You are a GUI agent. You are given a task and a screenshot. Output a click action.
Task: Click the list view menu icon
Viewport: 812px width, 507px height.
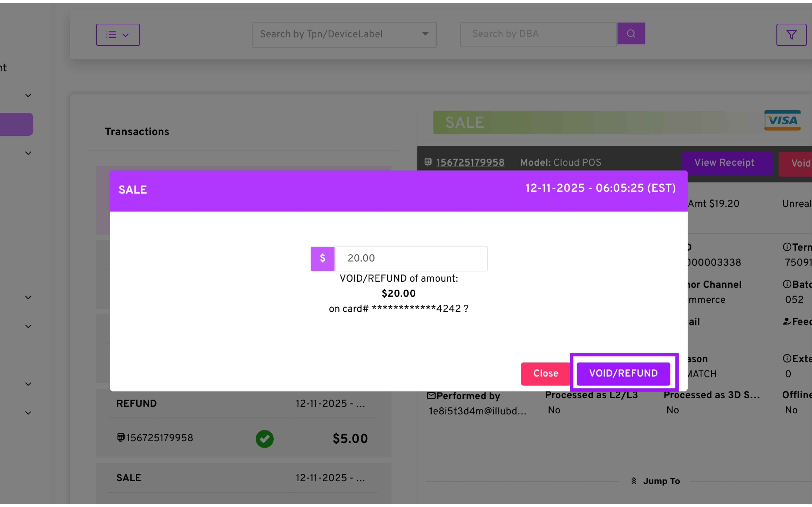(x=117, y=35)
